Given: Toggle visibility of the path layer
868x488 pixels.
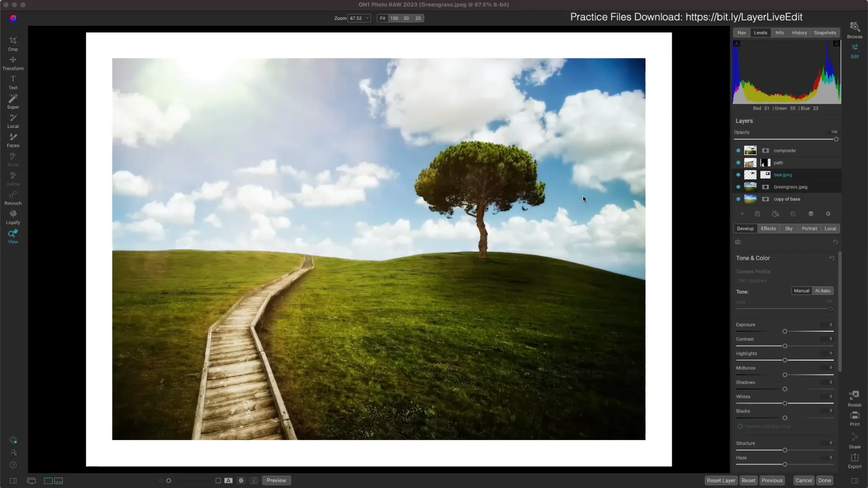Looking at the screenshot, I should [x=738, y=163].
